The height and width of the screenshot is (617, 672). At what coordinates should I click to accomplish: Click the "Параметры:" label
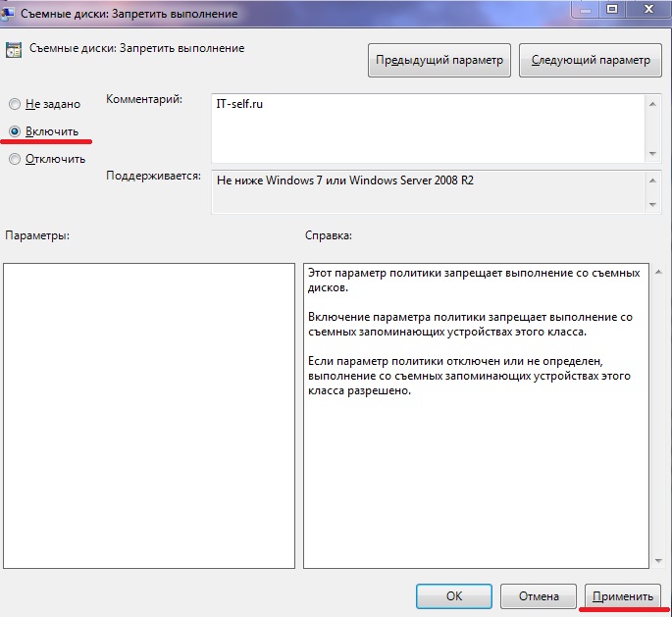[37, 235]
